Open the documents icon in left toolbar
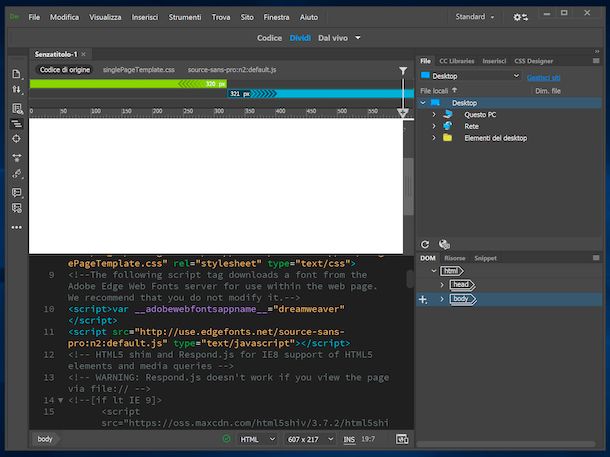Image resolution: width=610 pixels, height=457 pixels. (16, 74)
